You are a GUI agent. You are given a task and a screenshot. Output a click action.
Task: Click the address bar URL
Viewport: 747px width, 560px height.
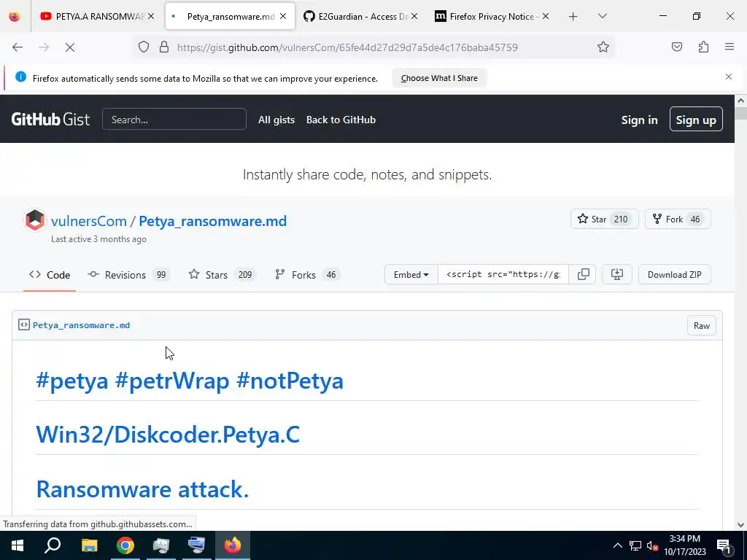(x=347, y=47)
